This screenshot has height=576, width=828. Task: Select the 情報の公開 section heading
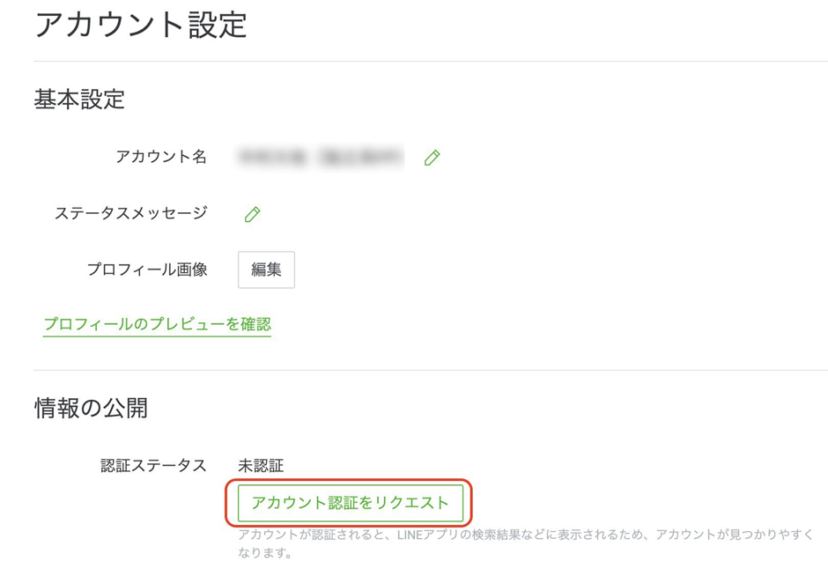91,407
